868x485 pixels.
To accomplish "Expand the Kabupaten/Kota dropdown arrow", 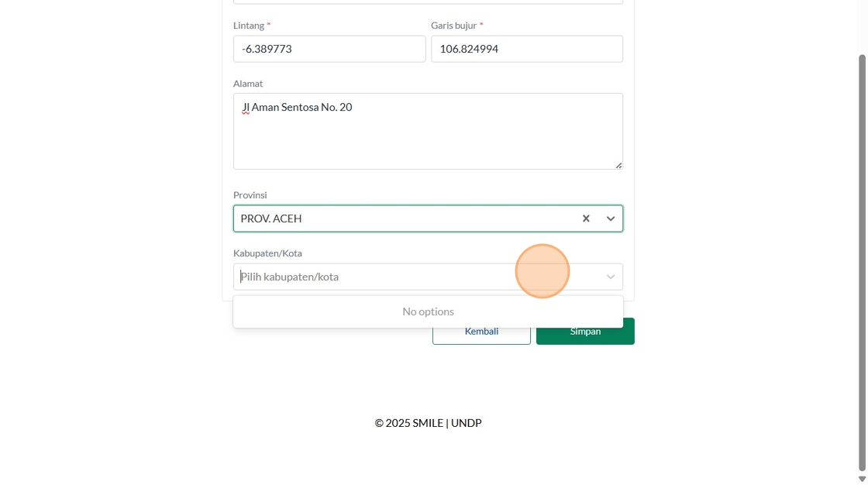I will pyautogui.click(x=611, y=277).
